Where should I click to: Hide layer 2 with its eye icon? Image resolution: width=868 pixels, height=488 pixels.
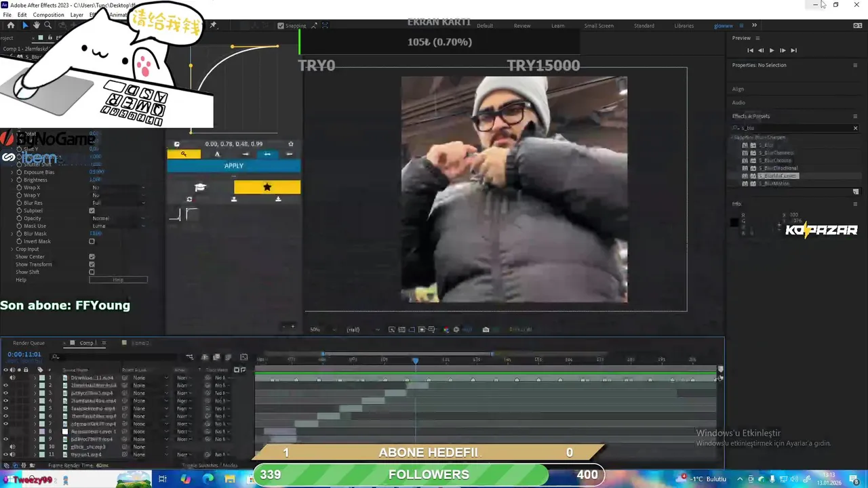coord(5,386)
